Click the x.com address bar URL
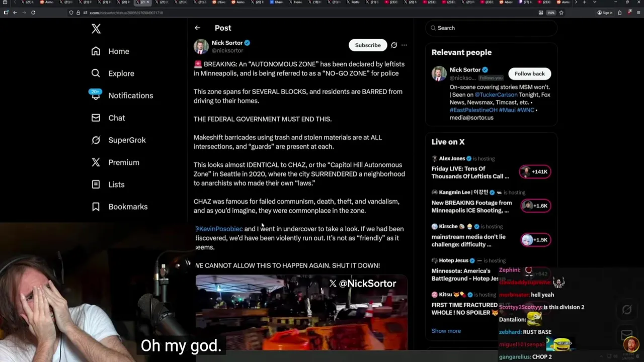Image resolution: width=644 pixels, height=362 pixels. [126, 13]
